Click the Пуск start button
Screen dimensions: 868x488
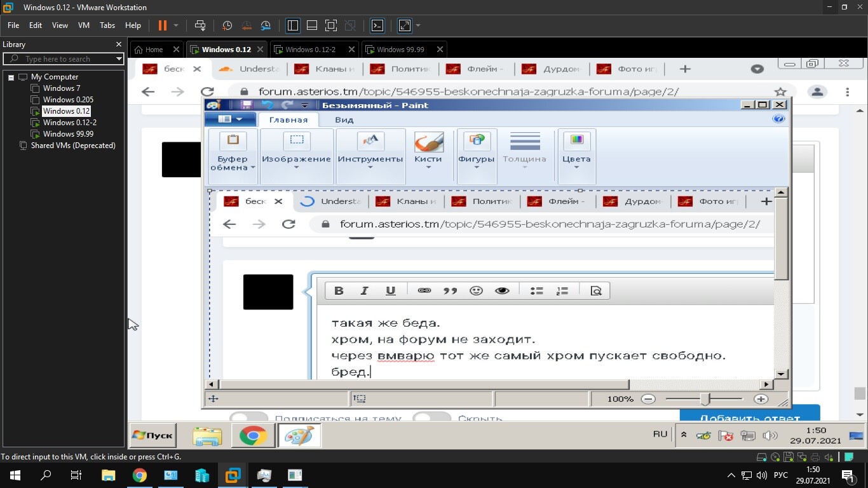(x=153, y=436)
